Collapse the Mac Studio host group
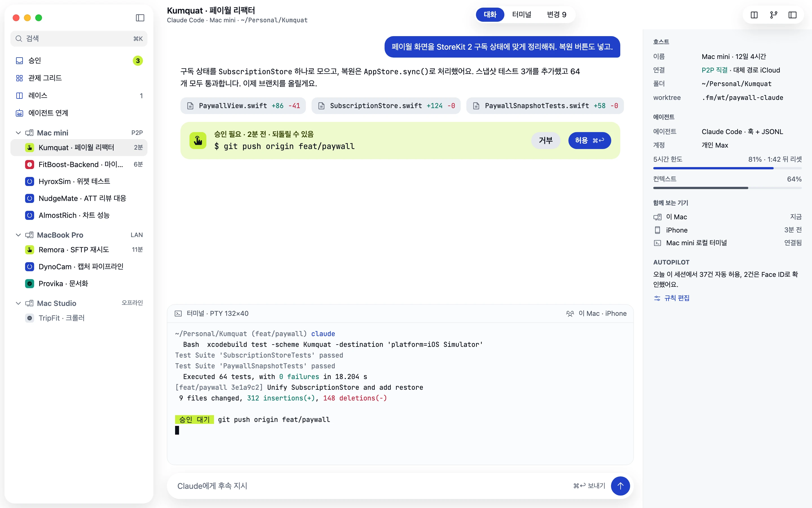This screenshot has height=508, width=812. click(x=18, y=303)
